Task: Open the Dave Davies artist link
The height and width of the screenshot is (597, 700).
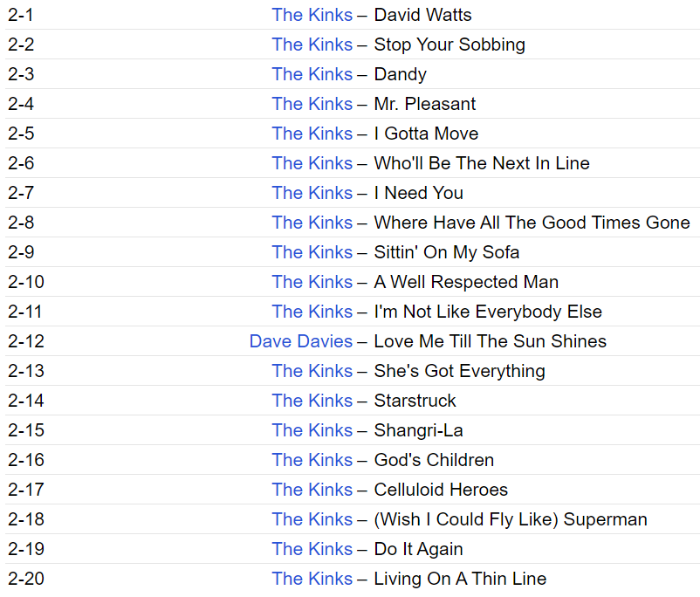Action: click(x=300, y=341)
